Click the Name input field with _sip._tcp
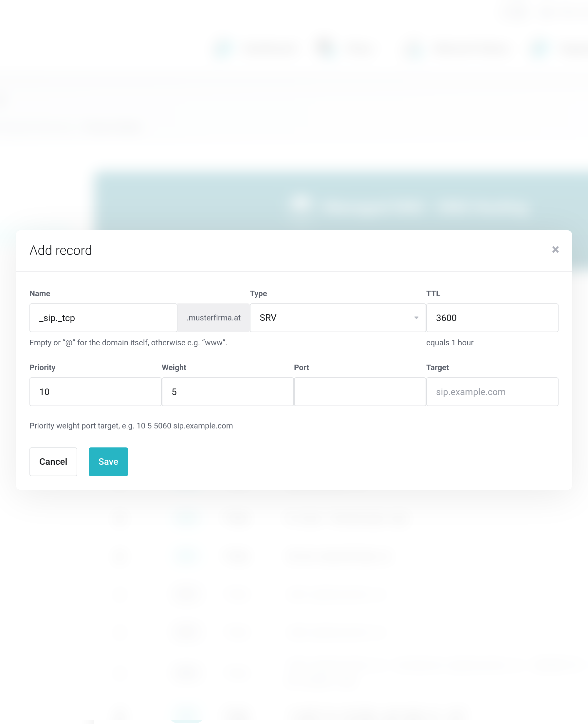 (103, 317)
